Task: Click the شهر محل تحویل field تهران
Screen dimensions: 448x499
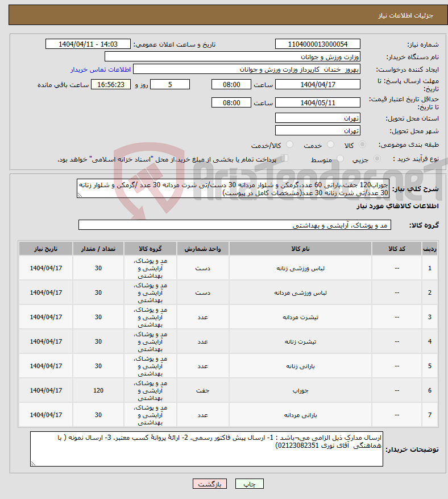Action: tap(318, 130)
